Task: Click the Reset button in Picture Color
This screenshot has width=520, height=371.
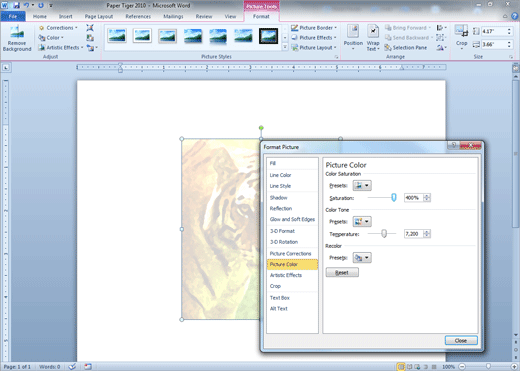Action: (x=342, y=272)
